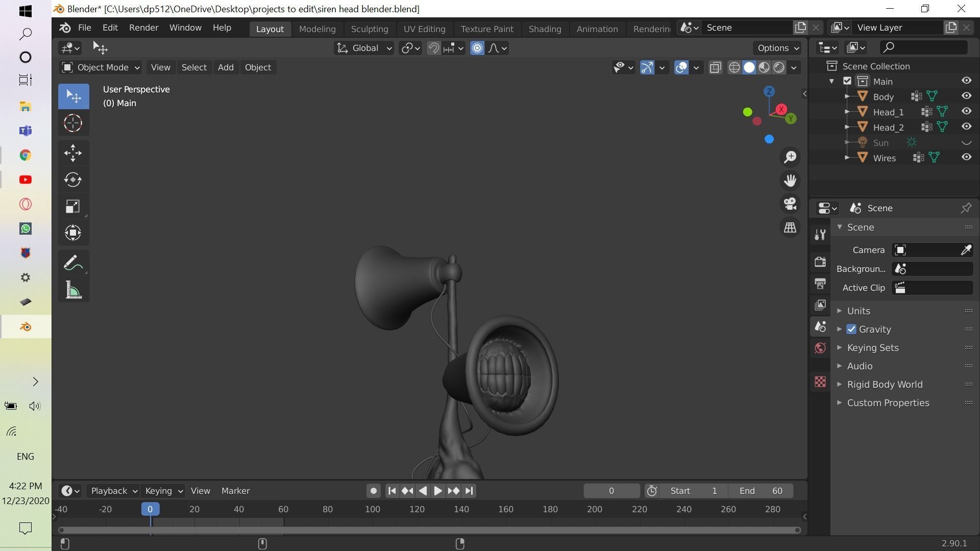Disable the Gravity checkbox

[851, 329]
